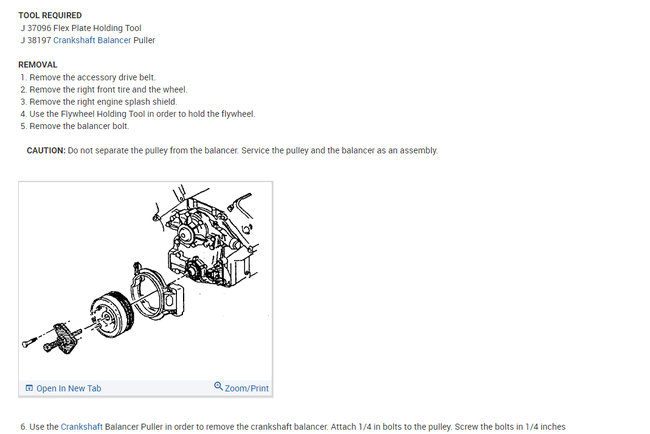Click the REMOVAL heading
This screenshot has height=434, width=650.
38,65
